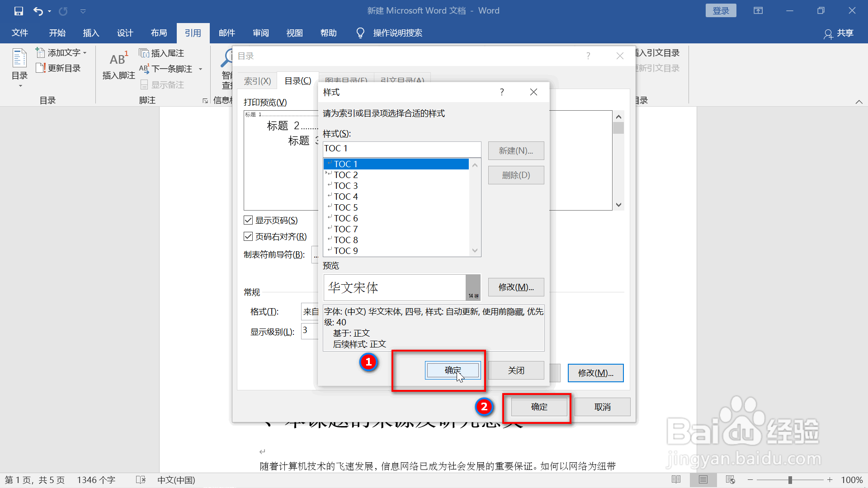The image size is (868, 488).
Task: Open the 下一条脚注 dropdown arrow
Action: [200, 69]
